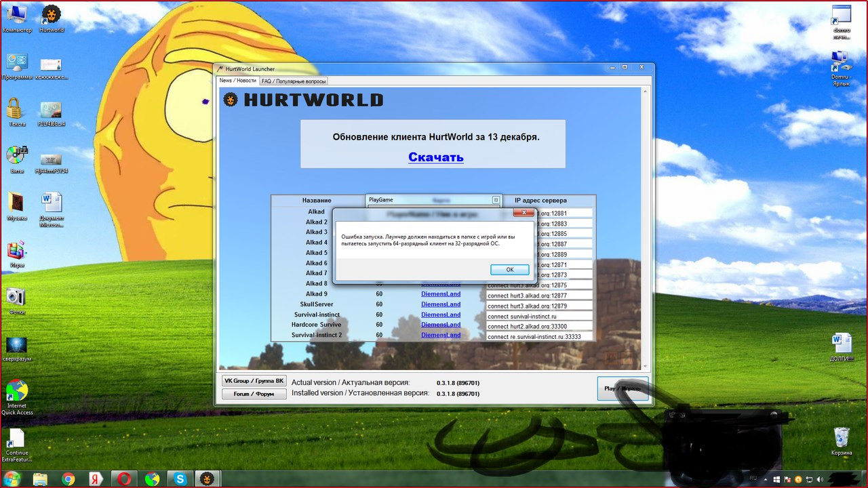Open the Фотки camera desktop icon
Image resolution: width=868 pixels, height=488 pixels.
pos(17,301)
